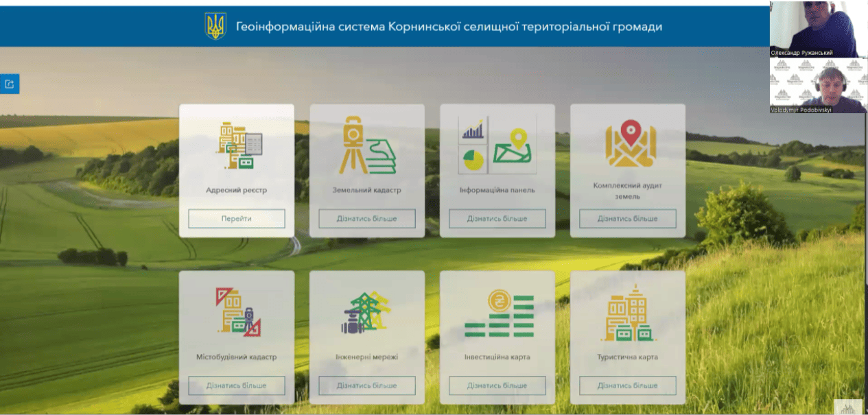
Task: Click the Туристична карта card label
Action: point(628,357)
